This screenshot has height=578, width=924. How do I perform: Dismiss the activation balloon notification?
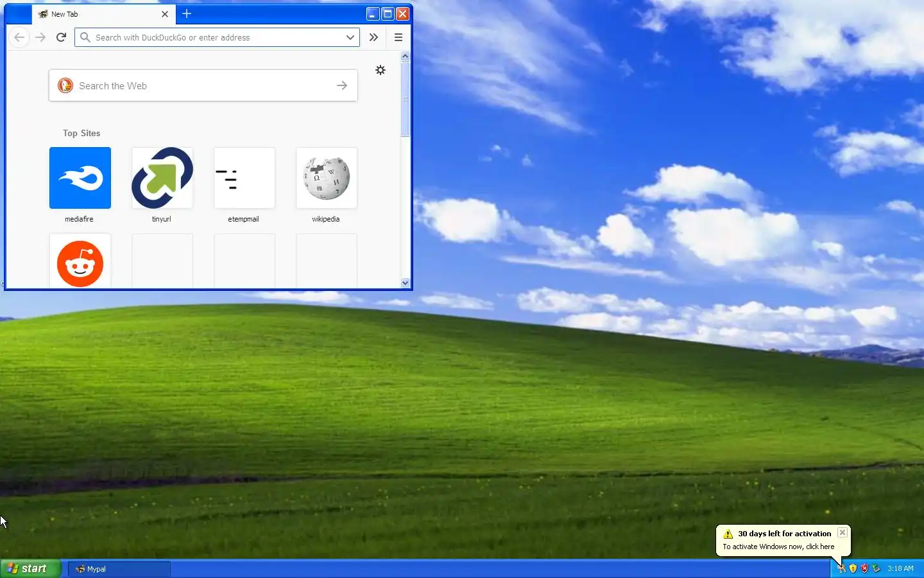(x=843, y=533)
